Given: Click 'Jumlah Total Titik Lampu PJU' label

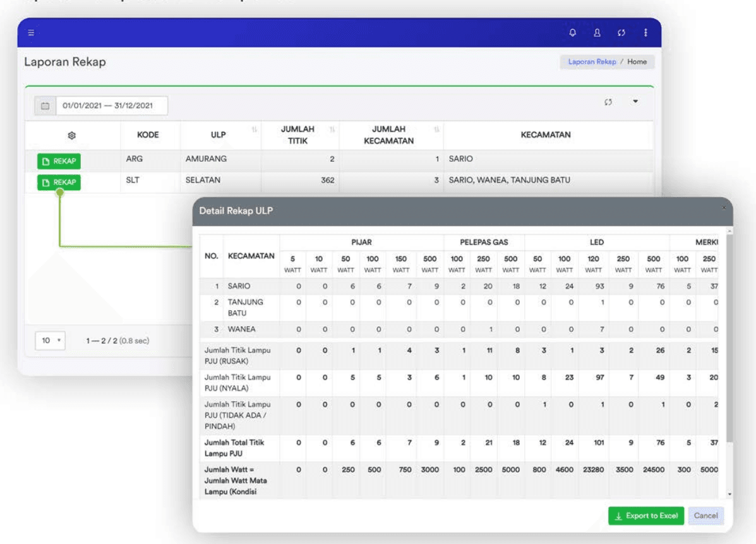Looking at the screenshot, I should (234, 448).
